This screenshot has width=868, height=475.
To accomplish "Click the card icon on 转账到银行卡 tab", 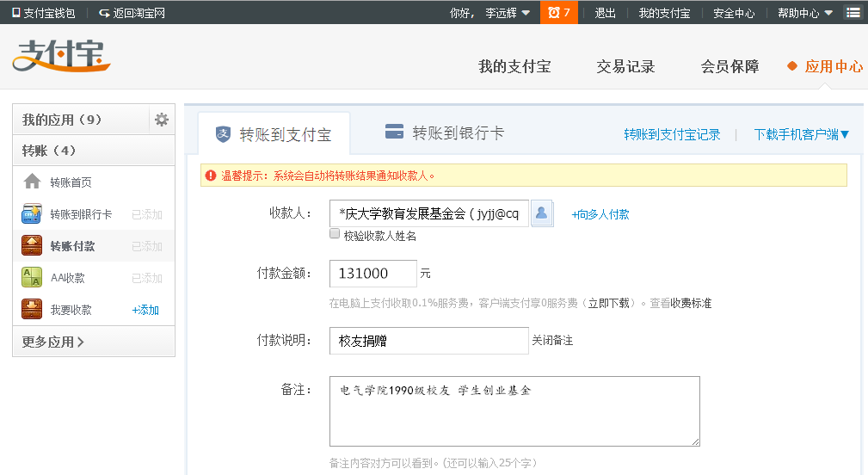I will pos(394,132).
